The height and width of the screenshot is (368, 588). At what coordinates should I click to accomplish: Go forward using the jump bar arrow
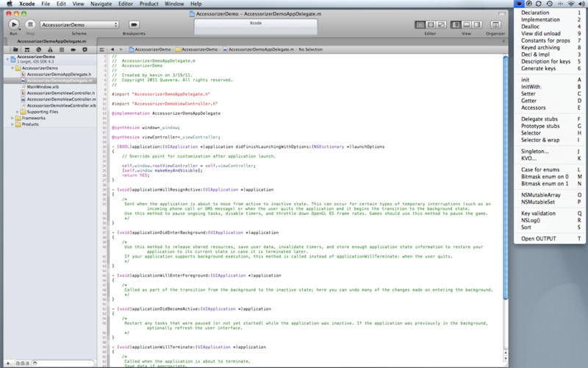coord(121,49)
